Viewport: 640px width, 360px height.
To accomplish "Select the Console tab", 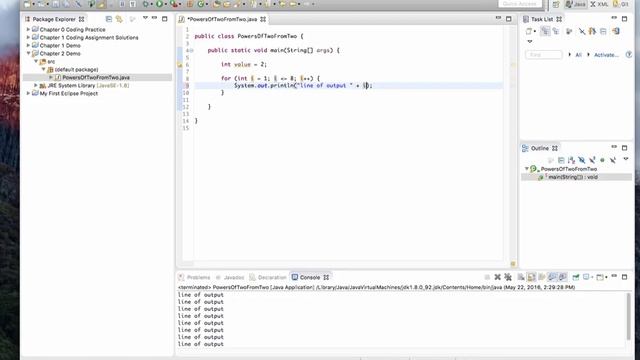I will click(310, 277).
